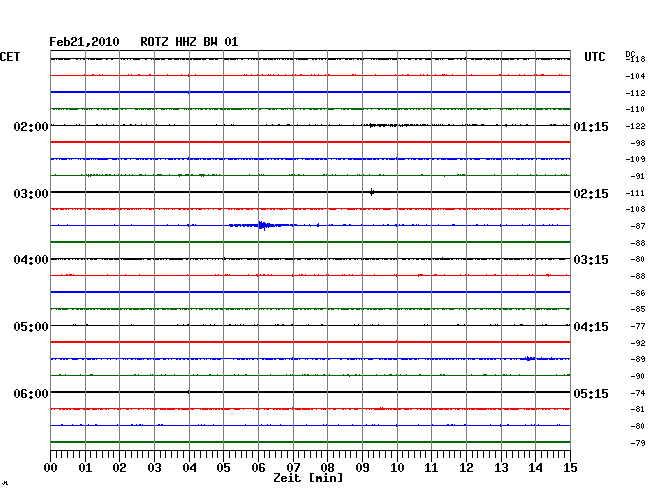Click the 04 minute axis label
The image size is (650, 494).
click(189, 468)
